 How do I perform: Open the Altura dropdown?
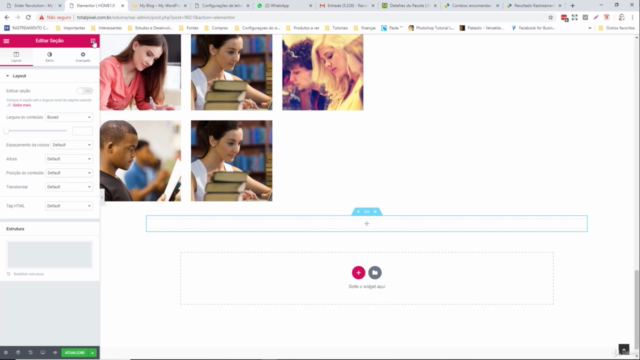point(69,159)
